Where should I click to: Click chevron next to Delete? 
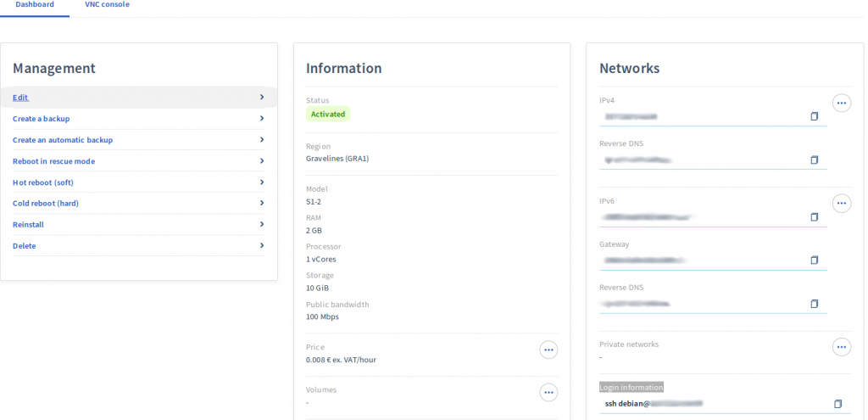pos(261,245)
